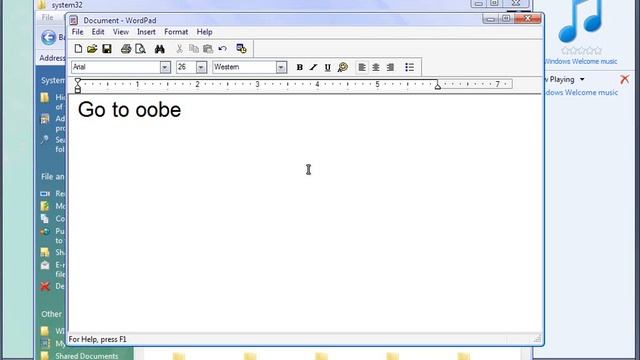Open the font color palette icon
Viewport: 640px width, 360px height.
(x=343, y=67)
